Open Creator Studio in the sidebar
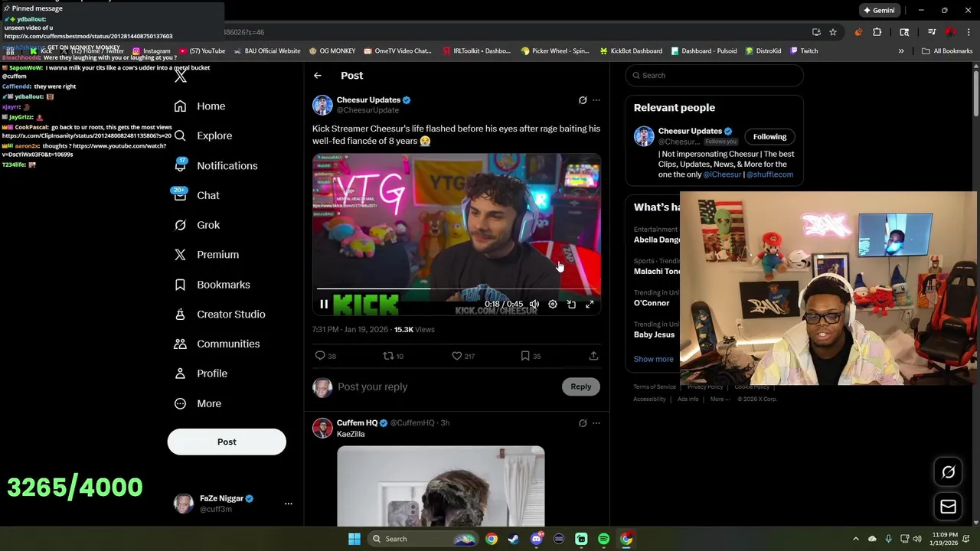 [x=220, y=314]
